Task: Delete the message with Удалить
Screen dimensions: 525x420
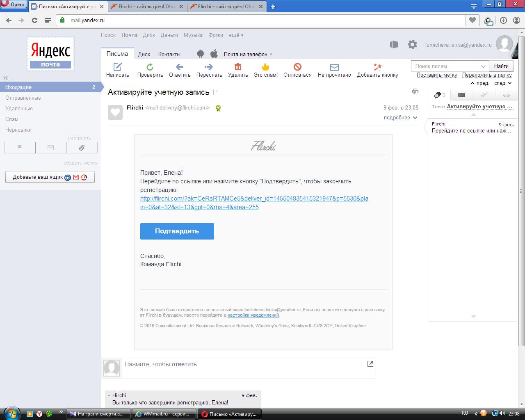Action: click(238, 70)
